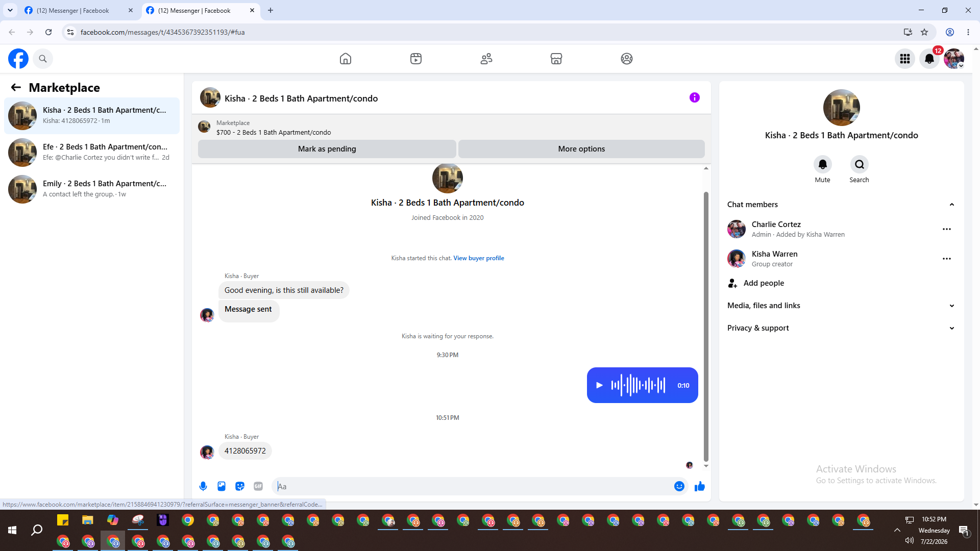Reload the page in Chrome
980x551 pixels.
[x=48, y=32]
